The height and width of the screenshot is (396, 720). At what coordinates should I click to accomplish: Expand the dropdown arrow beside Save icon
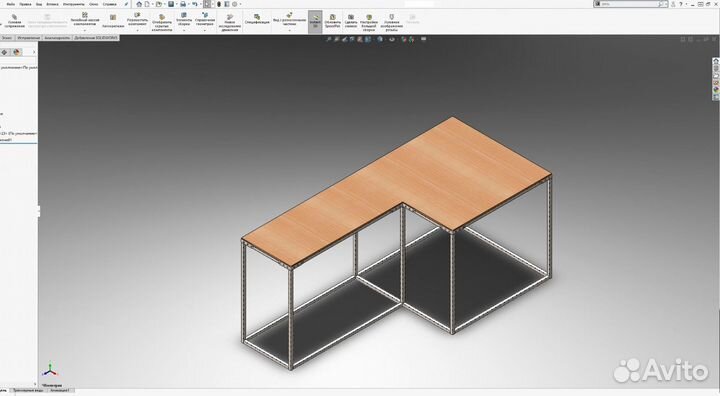tap(176, 4)
